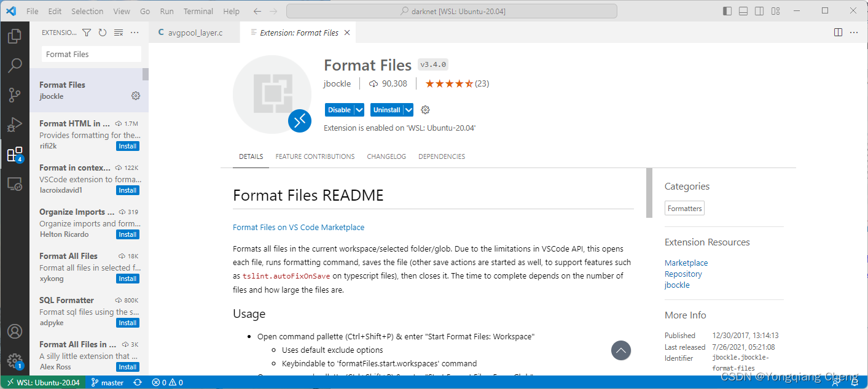Open the Accounts icon in activity bar
Screen dimensions: 868x389
click(15, 331)
